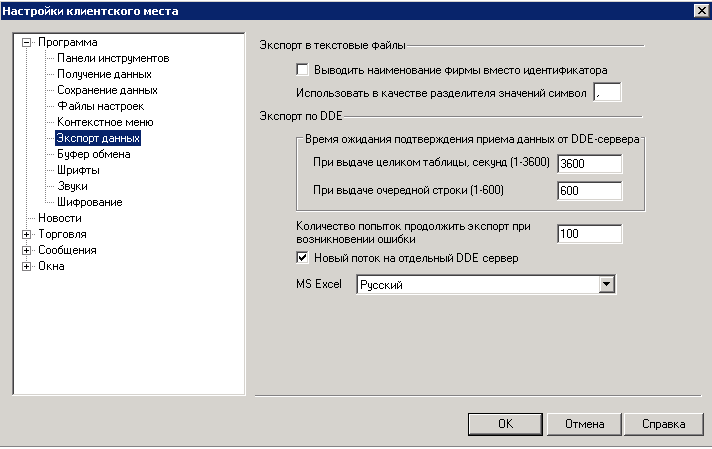Viewport: 712px width, 449px height.
Task: Open the Справка help button
Action: (663, 424)
